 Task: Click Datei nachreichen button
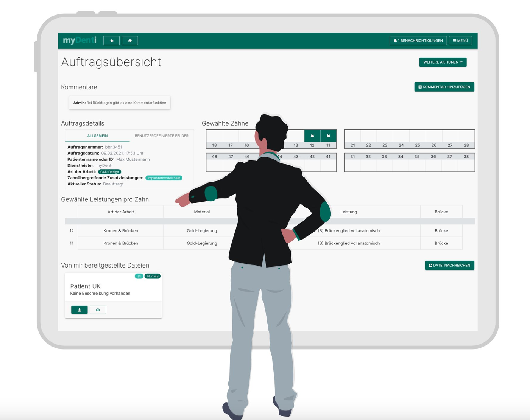pos(449,266)
